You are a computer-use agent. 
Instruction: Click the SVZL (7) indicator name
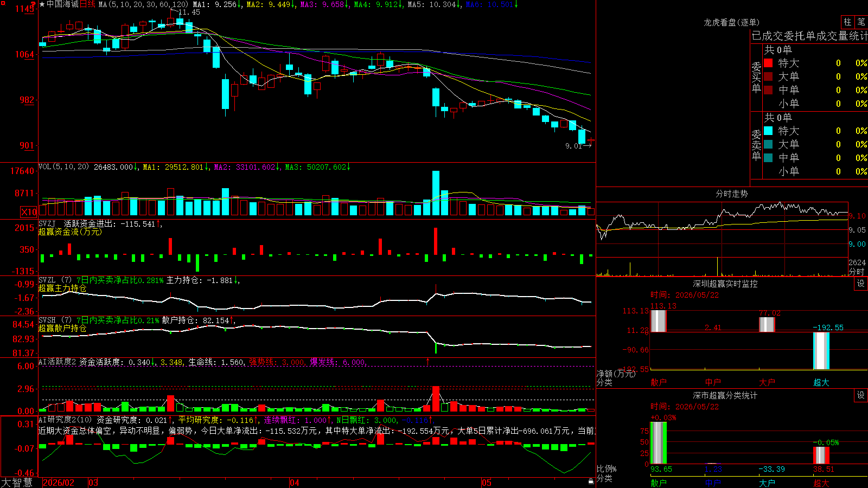pos(55,280)
